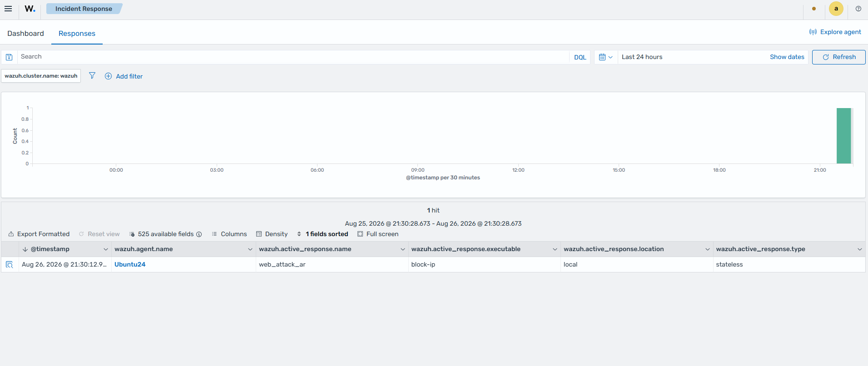The height and width of the screenshot is (366, 868).
Task: Click the stateless cell
Action: coord(789,265)
